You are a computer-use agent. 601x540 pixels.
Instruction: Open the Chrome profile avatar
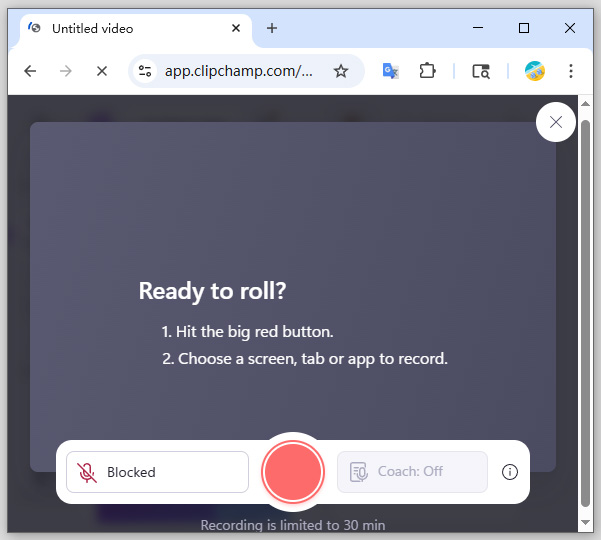tap(535, 71)
